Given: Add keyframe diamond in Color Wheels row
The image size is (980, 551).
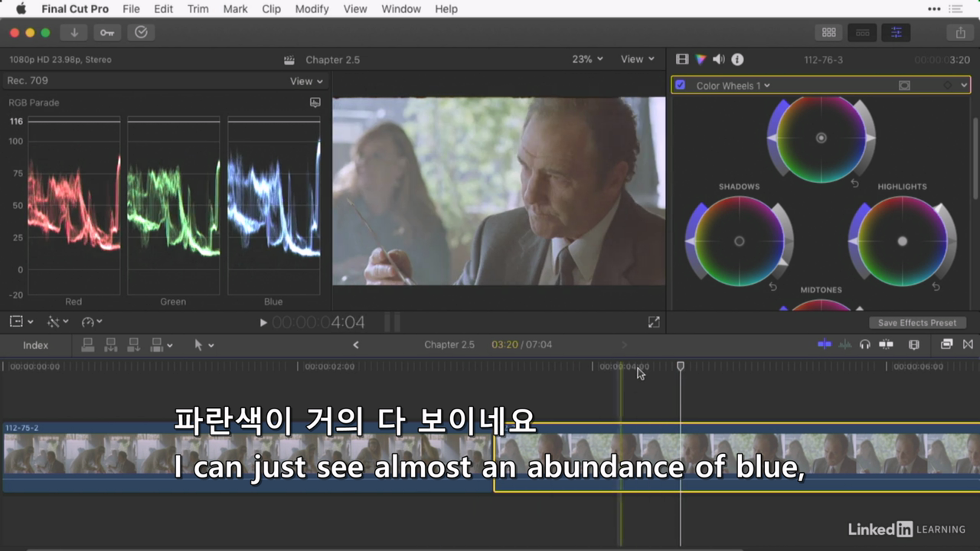Looking at the screenshot, I should [x=947, y=86].
